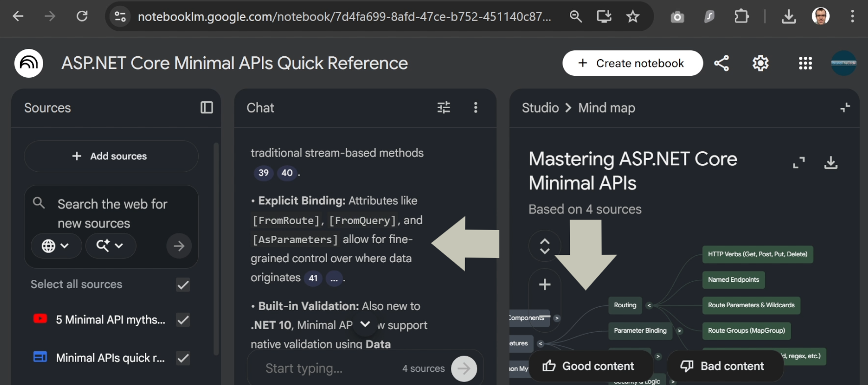Viewport: 868px width, 385px height.
Task: Zoom in on mind map with plus button
Action: point(544,284)
